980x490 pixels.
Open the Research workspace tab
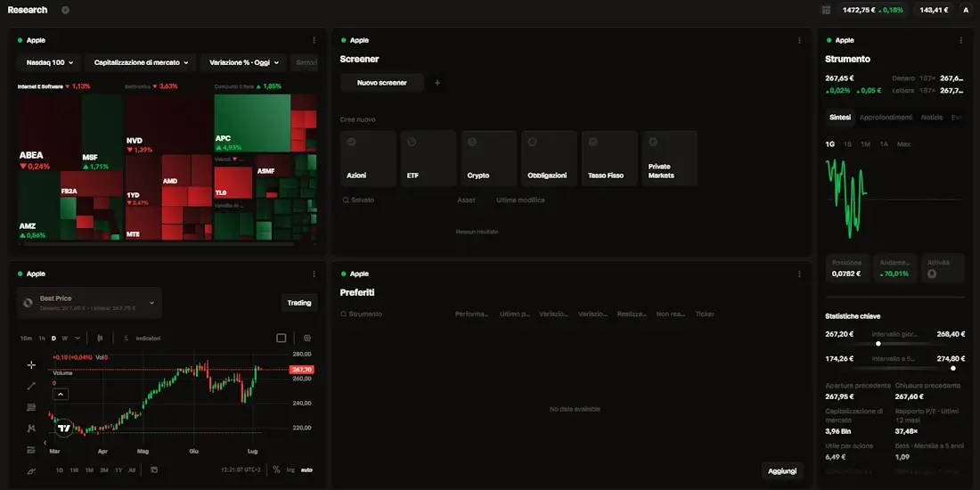28,10
